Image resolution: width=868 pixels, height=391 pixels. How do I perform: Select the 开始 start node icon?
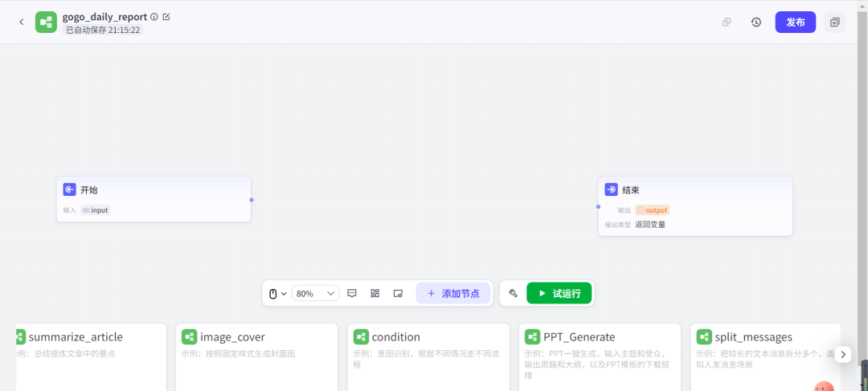pos(69,189)
